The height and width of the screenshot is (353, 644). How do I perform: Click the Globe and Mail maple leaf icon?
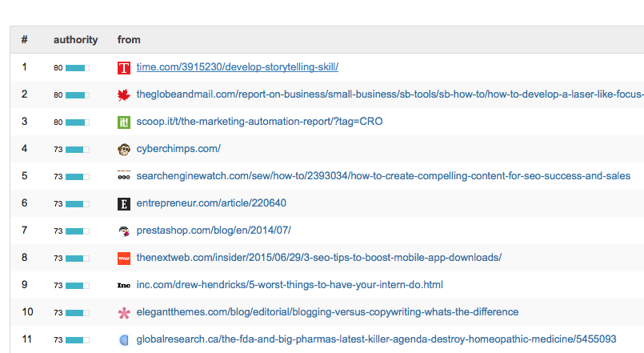(123, 95)
